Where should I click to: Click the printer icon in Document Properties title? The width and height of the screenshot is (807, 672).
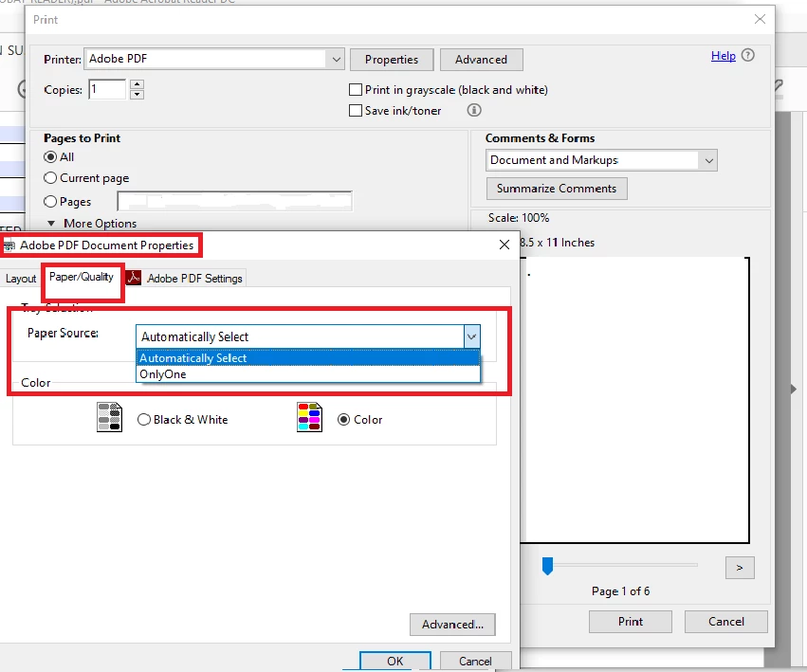[9, 245]
